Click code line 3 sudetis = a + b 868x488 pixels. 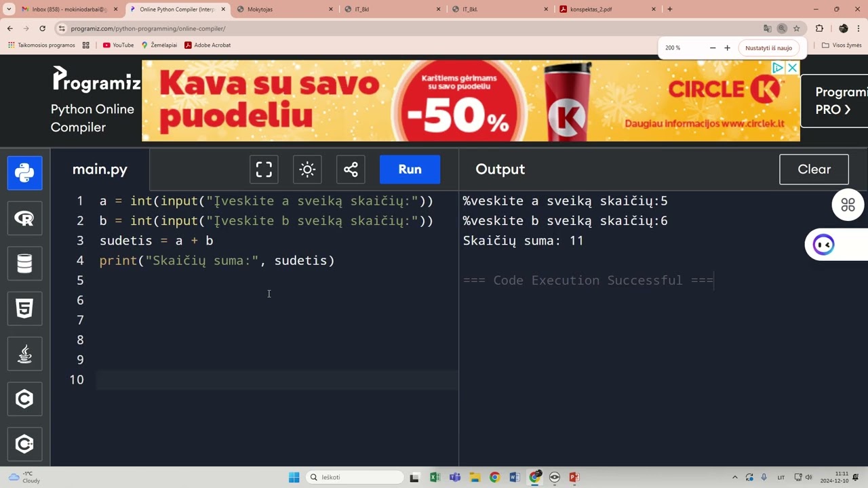[156, 241]
